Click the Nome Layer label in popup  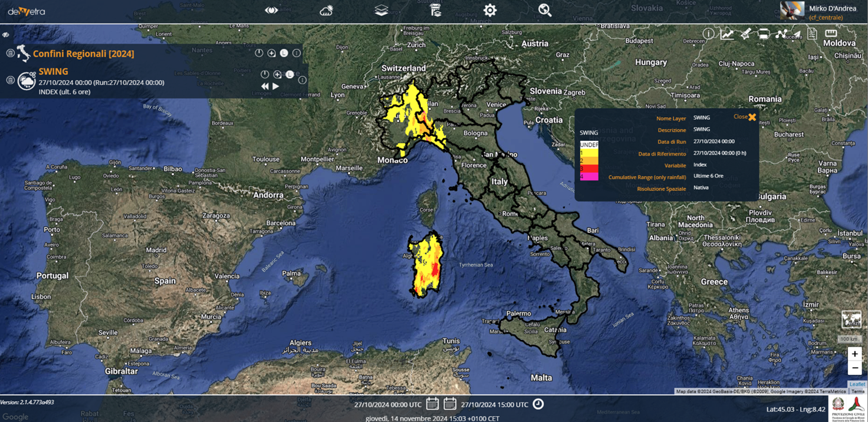[x=671, y=118]
